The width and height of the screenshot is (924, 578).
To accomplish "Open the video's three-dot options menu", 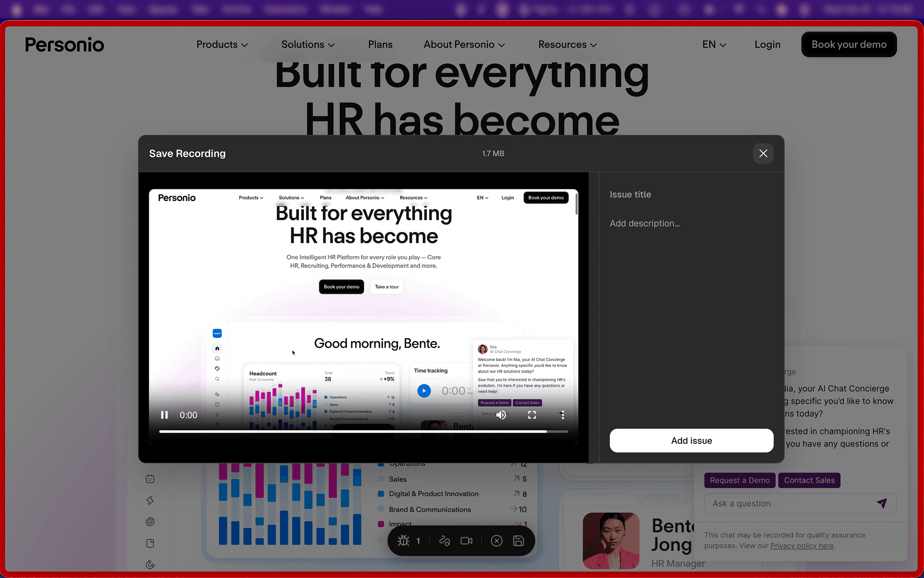I will tap(562, 415).
